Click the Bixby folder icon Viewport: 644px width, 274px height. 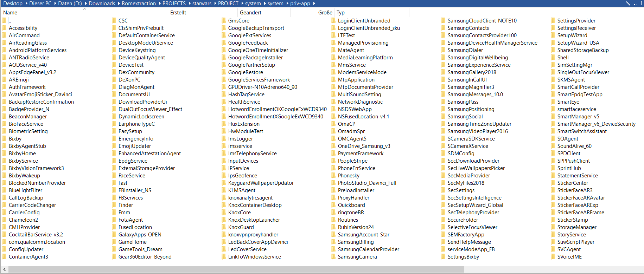pos(4,139)
